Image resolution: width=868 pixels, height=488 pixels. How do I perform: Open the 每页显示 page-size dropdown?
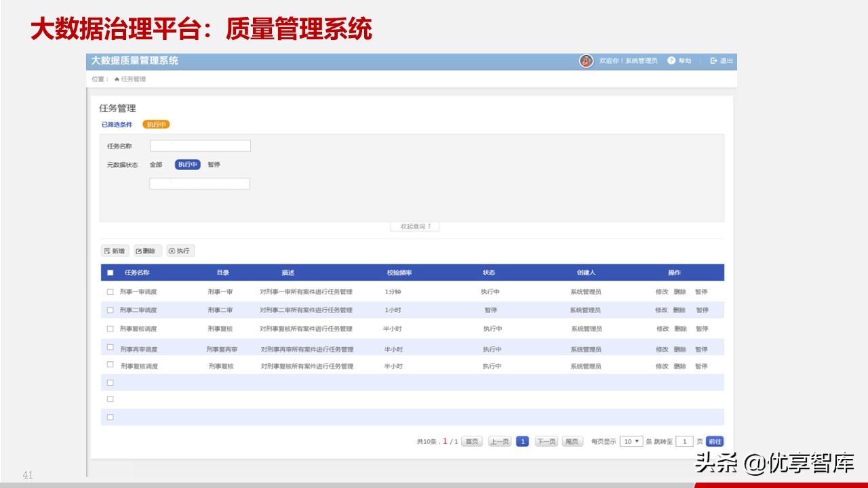pyautogui.click(x=631, y=441)
